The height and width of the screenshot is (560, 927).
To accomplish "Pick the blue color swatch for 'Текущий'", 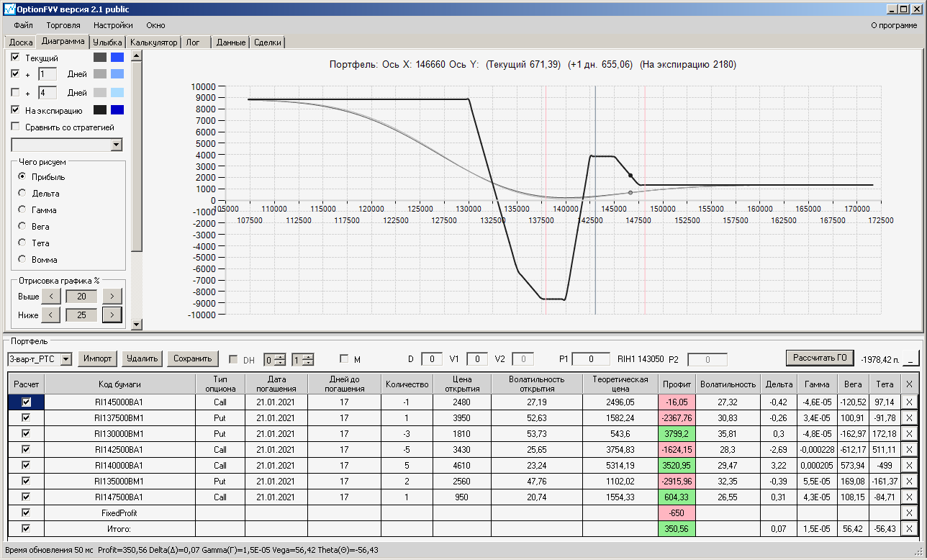I will 117,57.
